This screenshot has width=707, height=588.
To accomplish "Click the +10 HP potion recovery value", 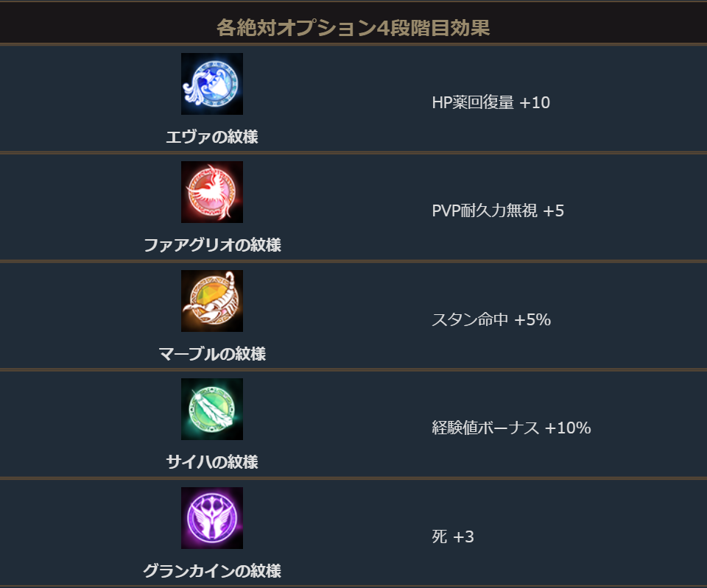I will click(x=535, y=102).
